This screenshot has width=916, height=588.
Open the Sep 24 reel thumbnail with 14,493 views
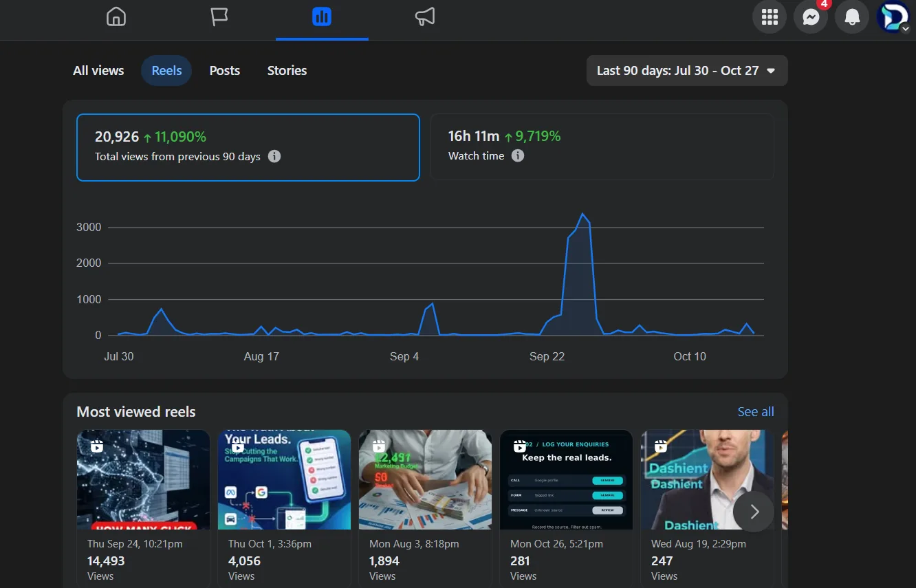tap(143, 480)
